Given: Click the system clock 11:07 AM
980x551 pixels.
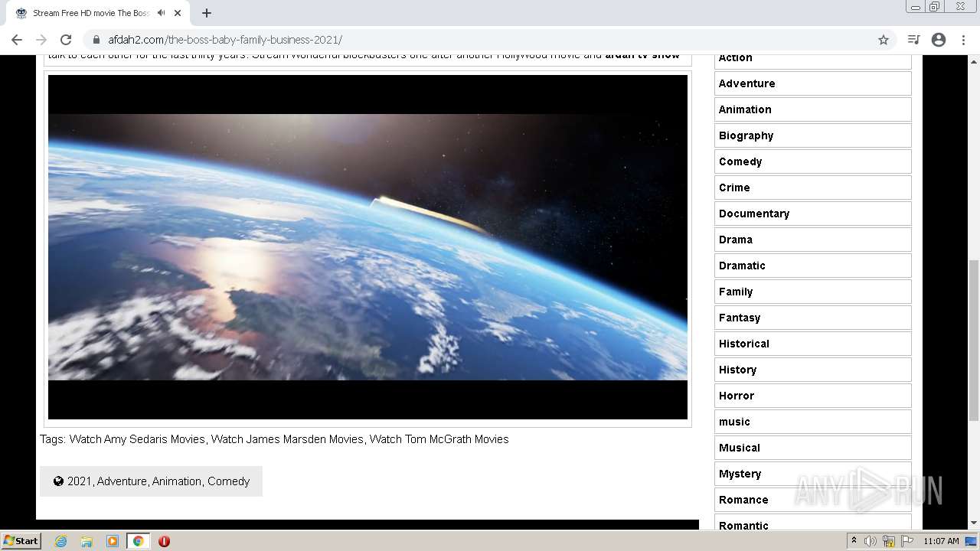Looking at the screenshot, I should (x=941, y=541).
